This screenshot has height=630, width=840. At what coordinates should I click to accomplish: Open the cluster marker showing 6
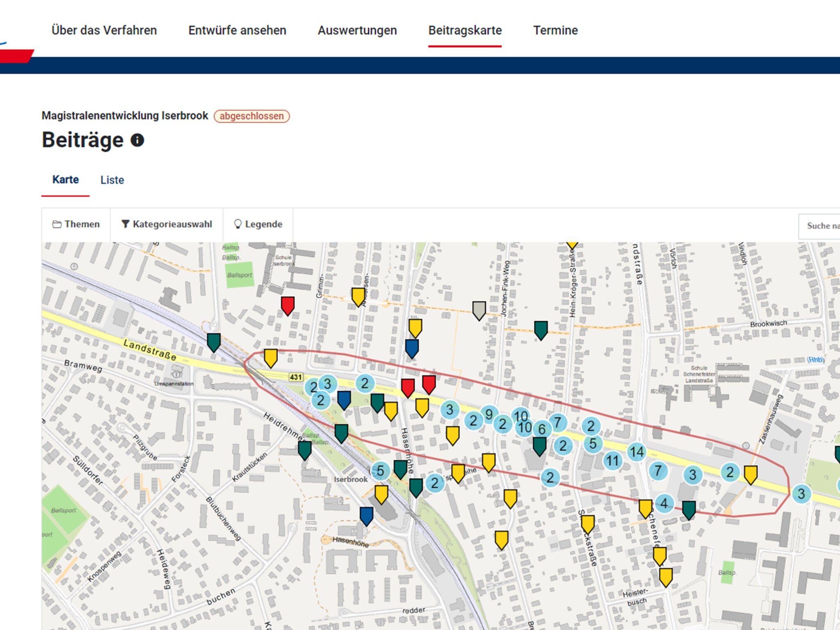(542, 429)
